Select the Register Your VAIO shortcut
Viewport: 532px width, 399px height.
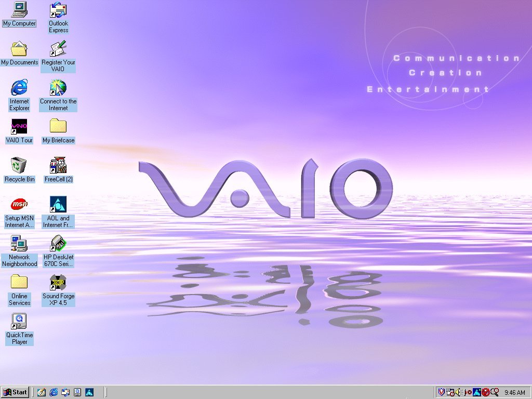58,56
